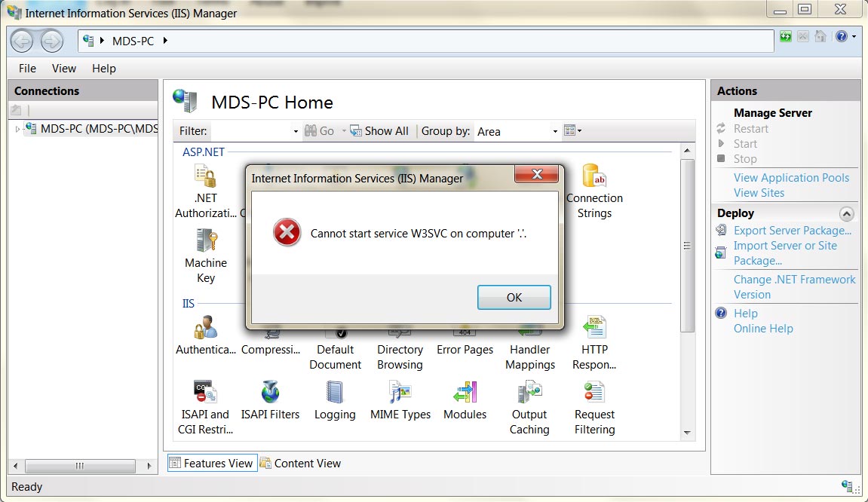The image size is (868, 502).
Task: Open View Sites link
Action: click(x=759, y=193)
